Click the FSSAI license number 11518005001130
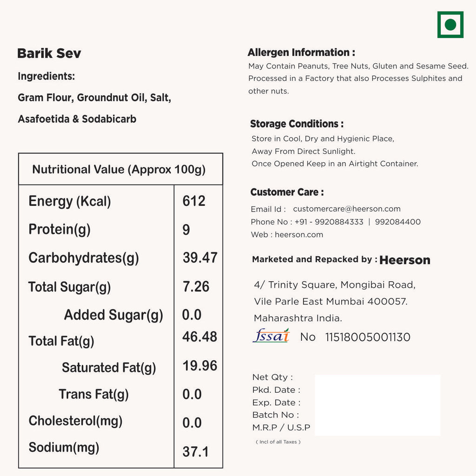Image resolution: width=476 pixels, height=476 pixels. point(368,337)
